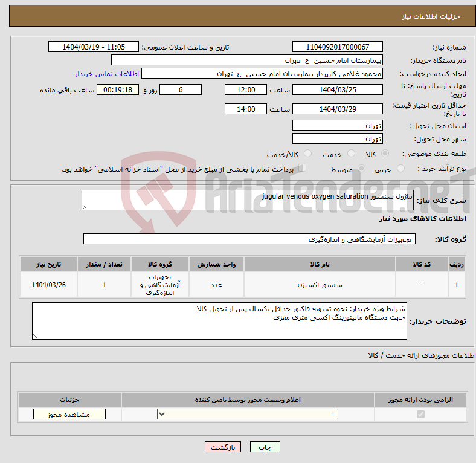
Task: Click the description resize handle corner
Action: pyautogui.click(x=85, y=207)
